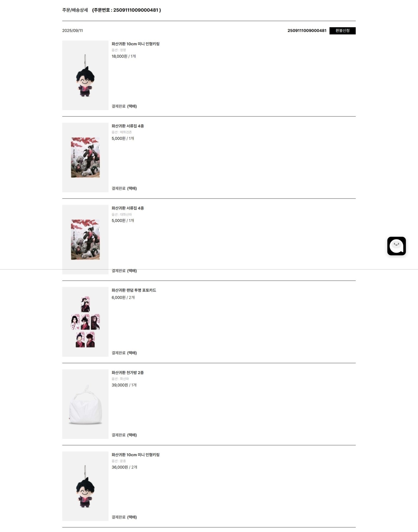This screenshot has height=532, width=418.
Task: Click the 39,000원 / 1개 price text
Action: [x=124, y=385]
